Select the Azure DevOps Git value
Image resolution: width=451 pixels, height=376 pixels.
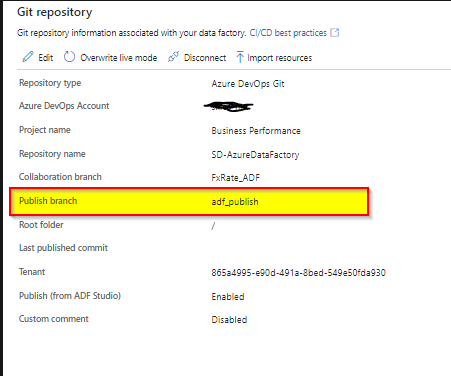pos(248,83)
